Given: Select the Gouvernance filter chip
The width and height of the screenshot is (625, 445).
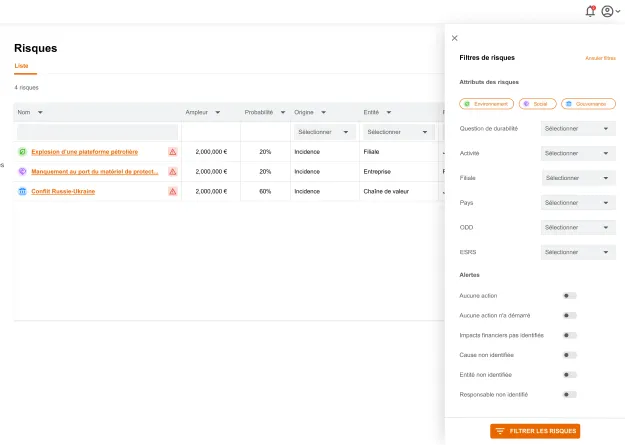Looking at the screenshot, I should coord(588,104).
